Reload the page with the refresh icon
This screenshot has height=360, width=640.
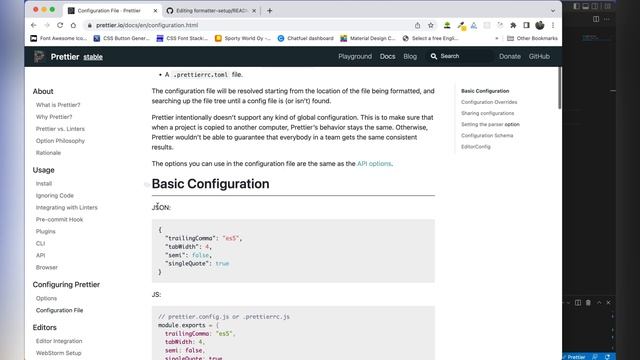pos(60,25)
